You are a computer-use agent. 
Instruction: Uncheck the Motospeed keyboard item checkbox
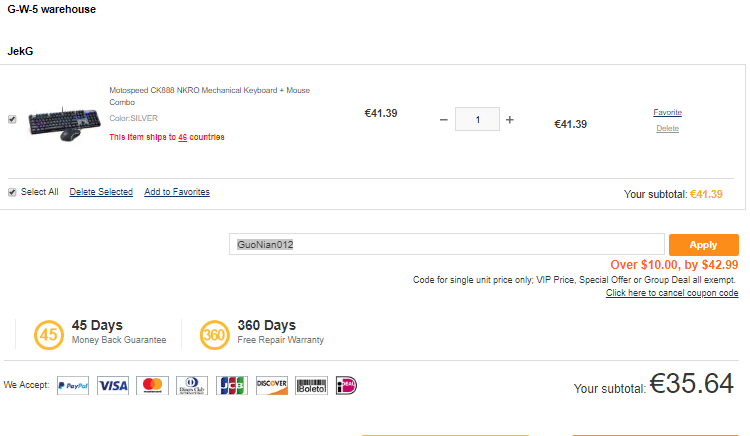(x=12, y=119)
